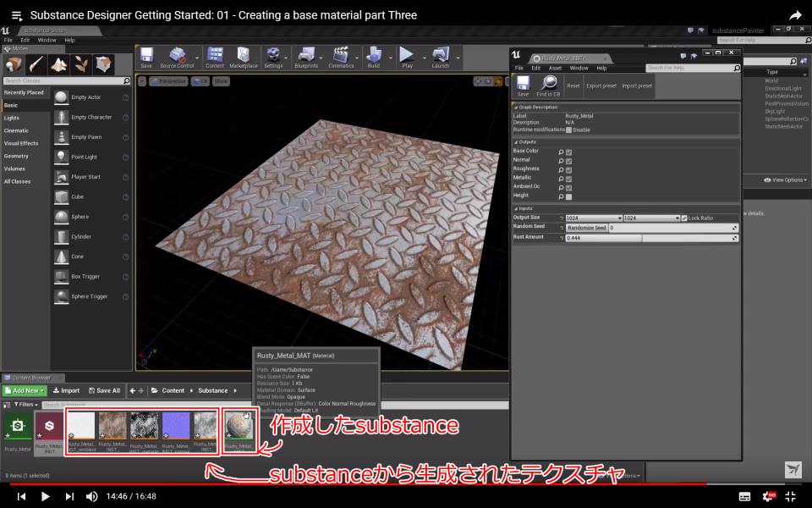The image size is (812, 508).
Task: Click Find in CB magnifier icon
Action: coord(548,86)
